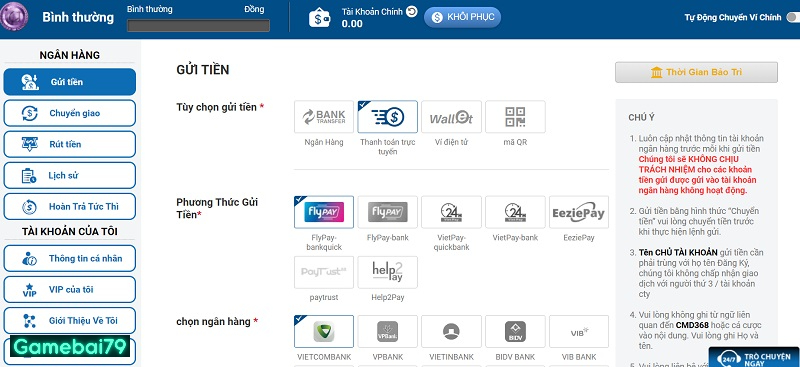Open the Chuyển giao sidebar menu

[69, 113]
